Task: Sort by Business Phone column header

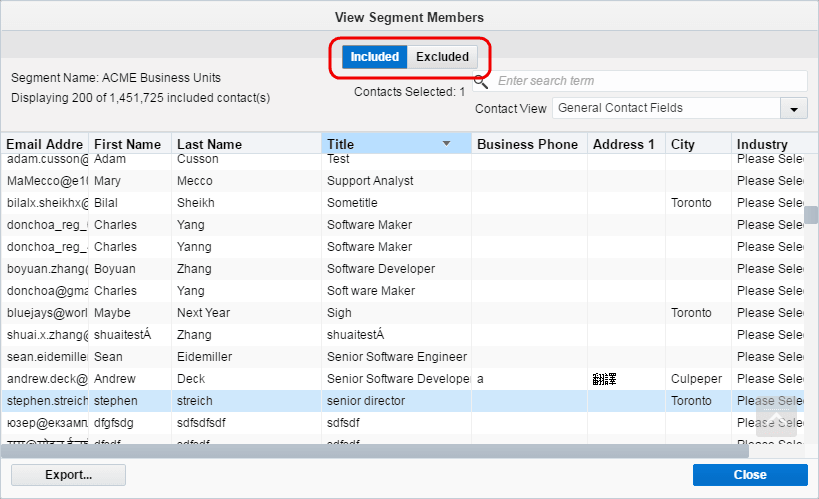Action: [529, 144]
